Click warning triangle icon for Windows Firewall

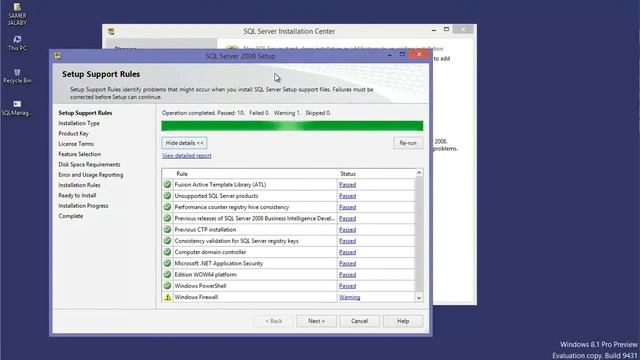pos(167,297)
